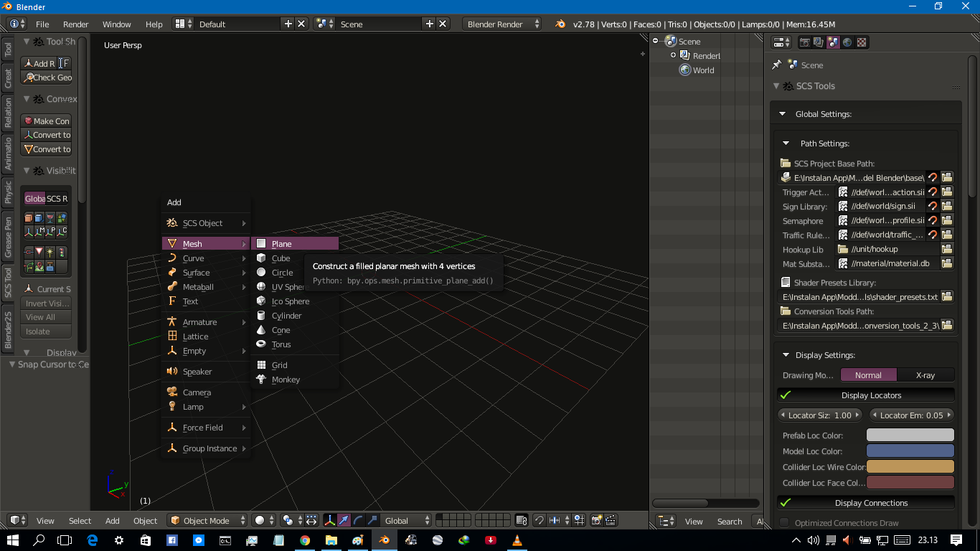Open Texture properties checker icon

click(862, 42)
